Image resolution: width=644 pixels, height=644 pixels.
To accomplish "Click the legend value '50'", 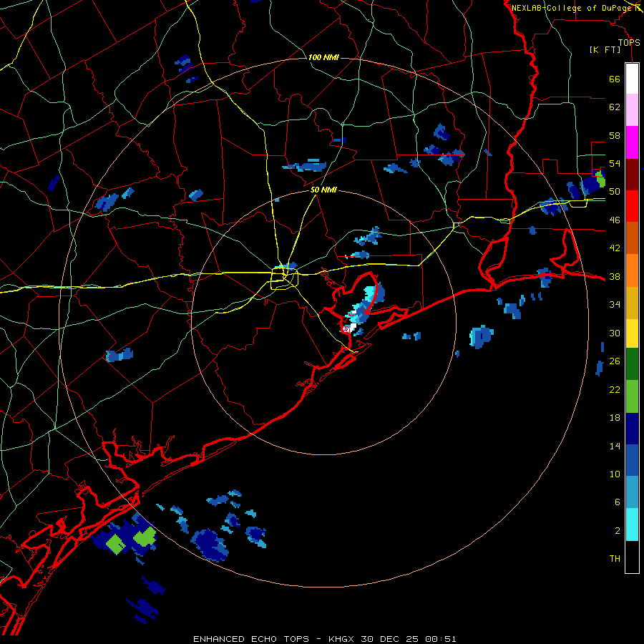I will point(615,191).
